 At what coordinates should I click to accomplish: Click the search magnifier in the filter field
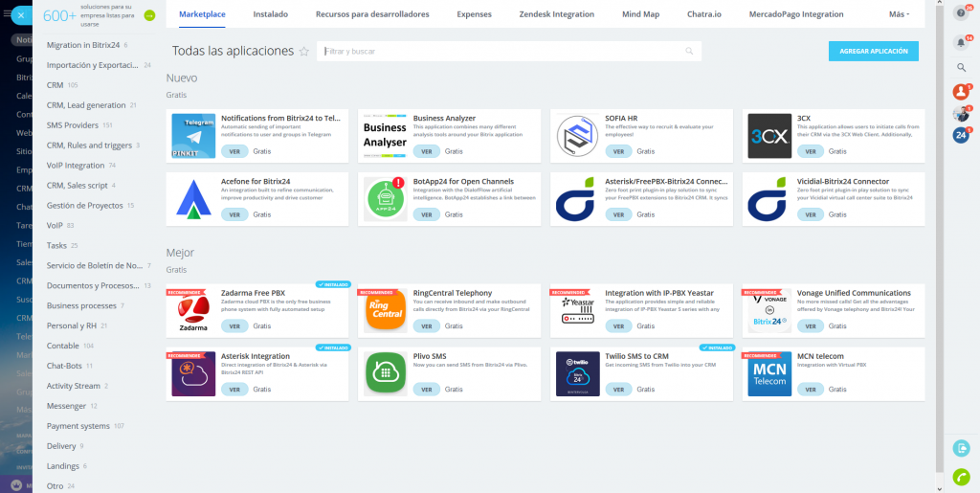tap(689, 52)
